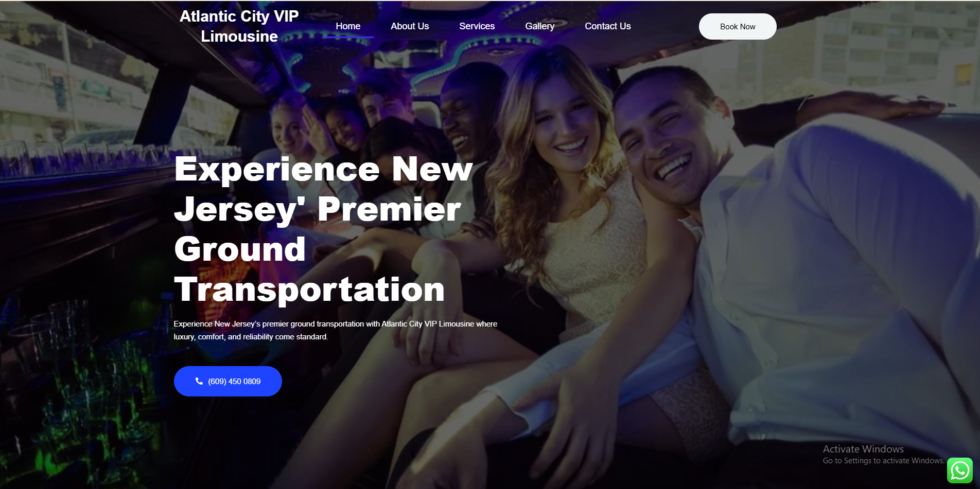Viewport: 980px width, 489px height.
Task: Click the Atlantic City VIP Limousine logo
Action: [x=239, y=26]
